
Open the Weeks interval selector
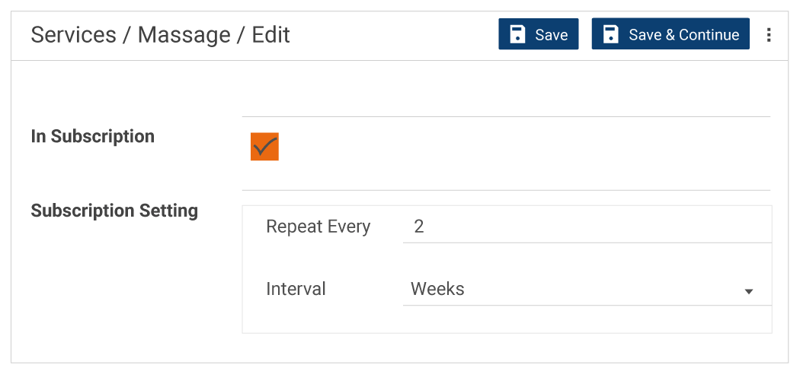pyautogui.click(x=587, y=289)
